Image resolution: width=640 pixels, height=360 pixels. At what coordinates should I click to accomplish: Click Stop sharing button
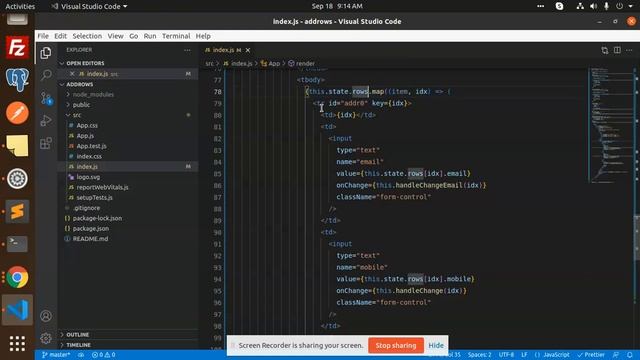[x=396, y=345]
